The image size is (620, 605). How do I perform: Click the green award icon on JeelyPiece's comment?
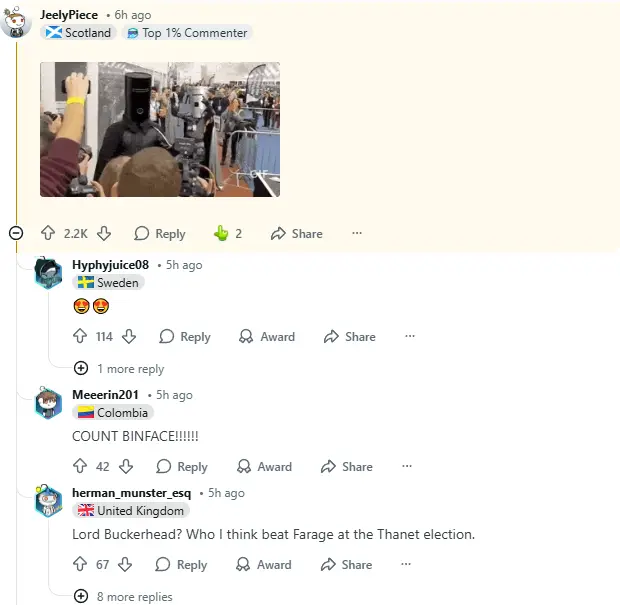(x=221, y=233)
